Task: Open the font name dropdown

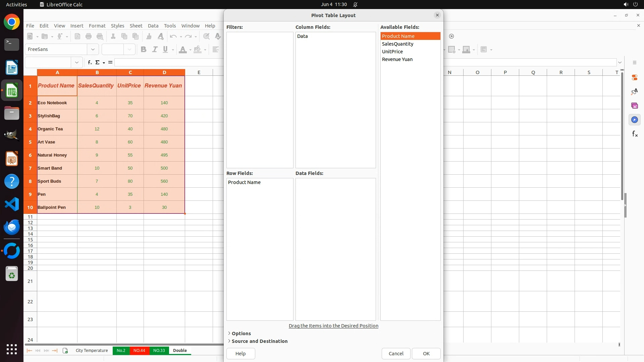Action: (x=93, y=49)
